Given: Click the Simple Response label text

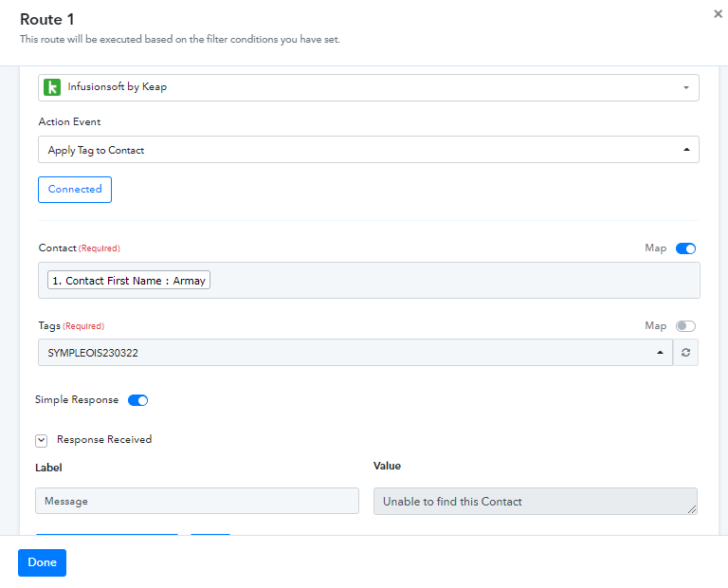Looking at the screenshot, I should point(77,400).
